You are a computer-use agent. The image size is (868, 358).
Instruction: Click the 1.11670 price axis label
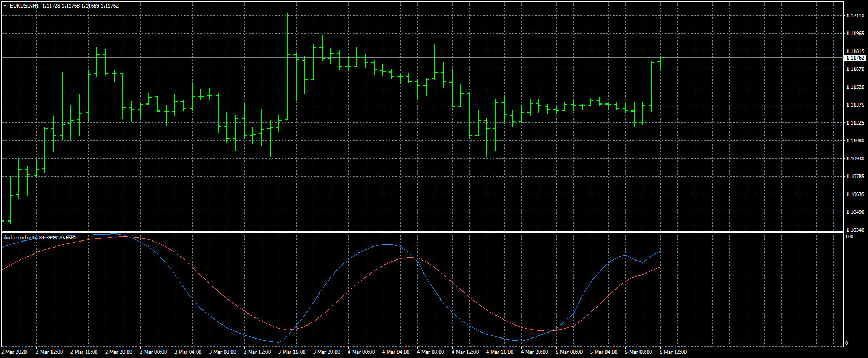pyautogui.click(x=855, y=69)
